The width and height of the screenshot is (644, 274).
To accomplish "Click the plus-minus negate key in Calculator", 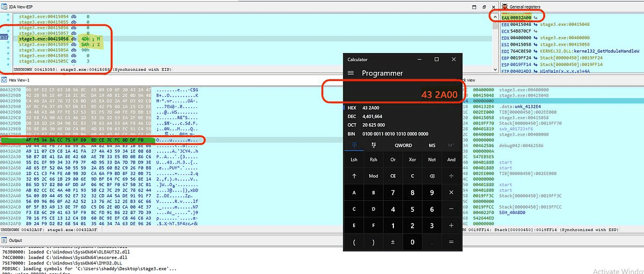I will tap(393, 242).
